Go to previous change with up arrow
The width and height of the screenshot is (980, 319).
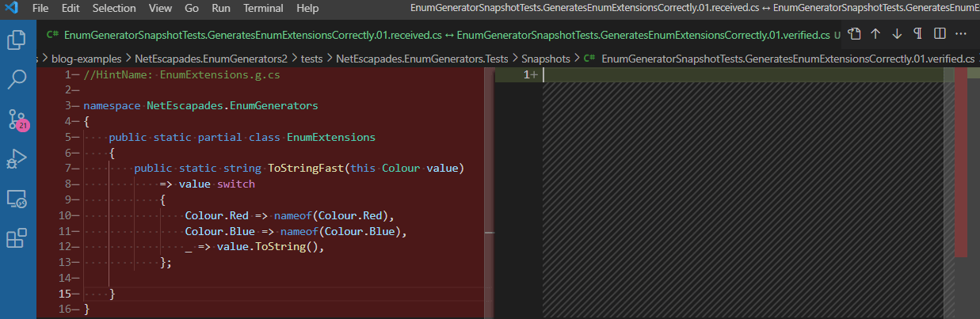875,34
